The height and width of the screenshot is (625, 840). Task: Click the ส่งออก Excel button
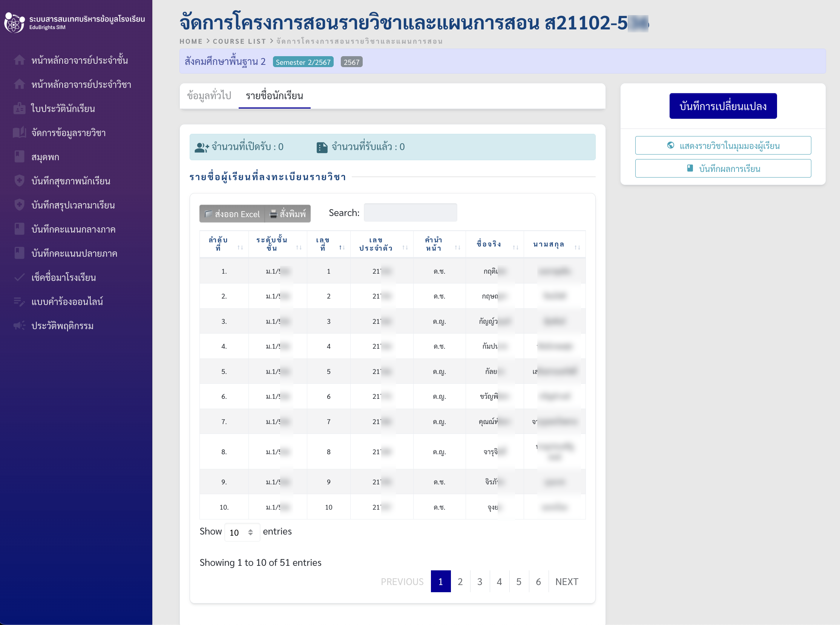(x=232, y=214)
